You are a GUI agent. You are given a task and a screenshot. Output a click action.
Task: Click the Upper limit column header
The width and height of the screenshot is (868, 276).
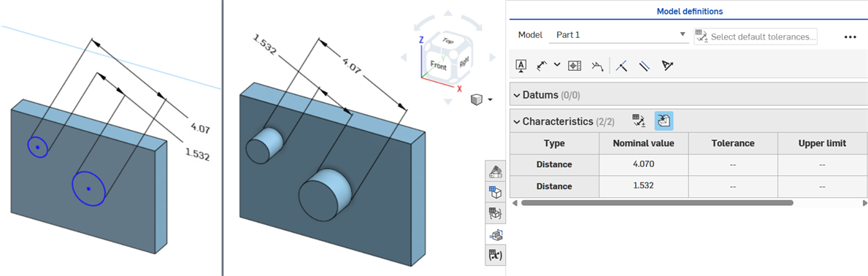tap(823, 143)
